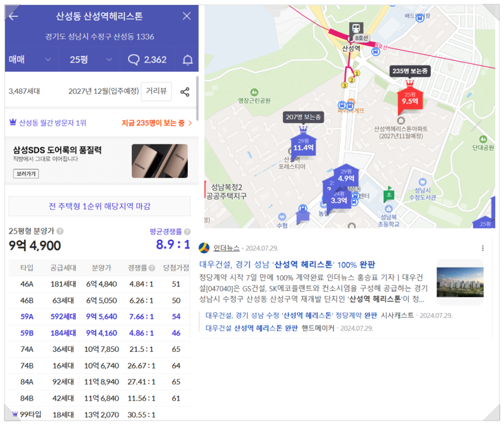Click the 성남북초등학교 map label icon
This screenshot has width=504, height=425.
[389, 209]
